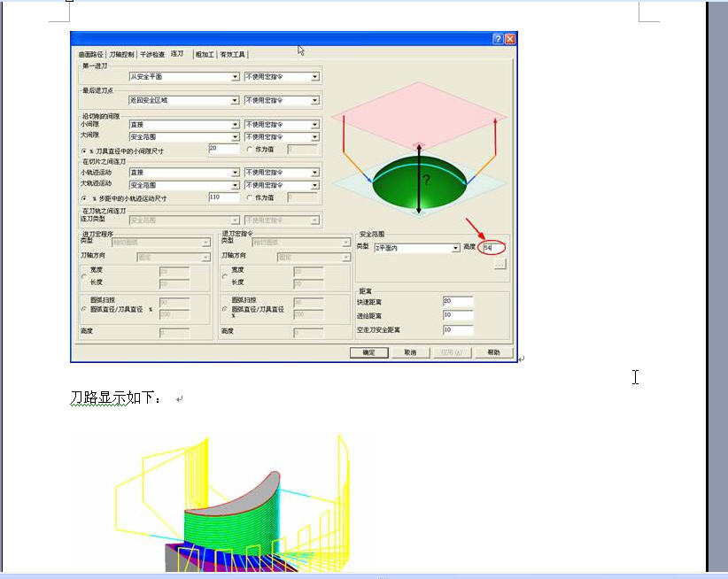Open the macro dropdown in the 大间隙 row
Screen dimensions: 728x579
point(282,137)
